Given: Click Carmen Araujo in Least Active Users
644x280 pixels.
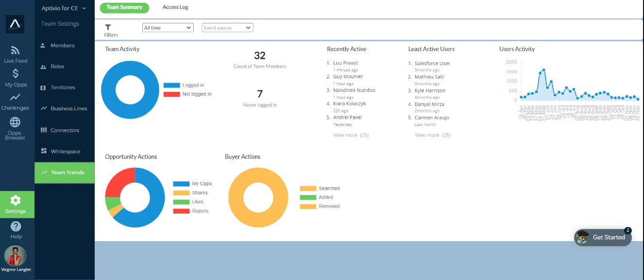Looking at the screenshot, I should click(432, 118).
